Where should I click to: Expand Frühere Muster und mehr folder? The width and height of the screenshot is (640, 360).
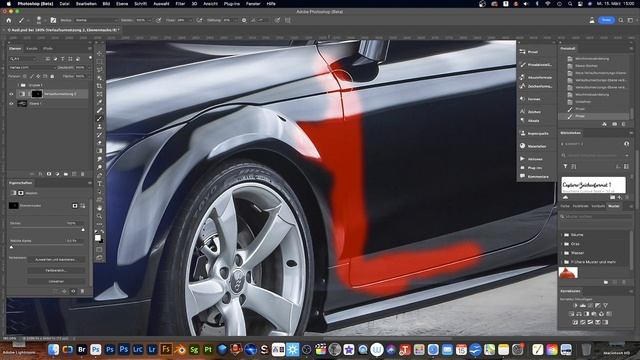coord(562,262)
